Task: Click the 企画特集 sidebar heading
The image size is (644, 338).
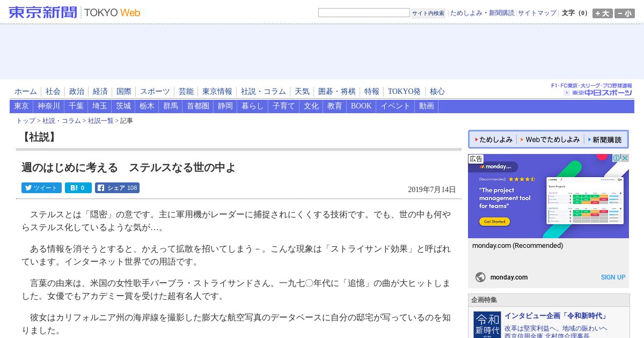Action: tap(484, 300)
